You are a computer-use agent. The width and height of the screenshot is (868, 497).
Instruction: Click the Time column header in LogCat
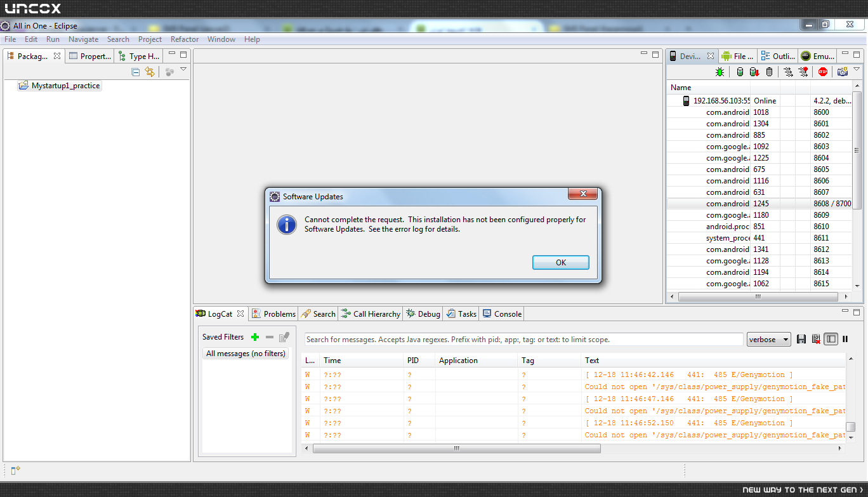coord(362,361)
